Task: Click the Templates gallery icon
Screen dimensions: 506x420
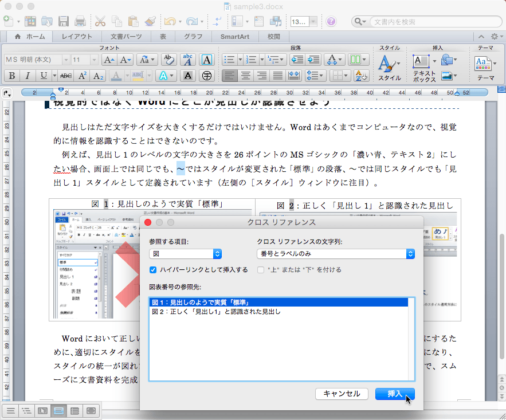Action: [x=30, y=22]
